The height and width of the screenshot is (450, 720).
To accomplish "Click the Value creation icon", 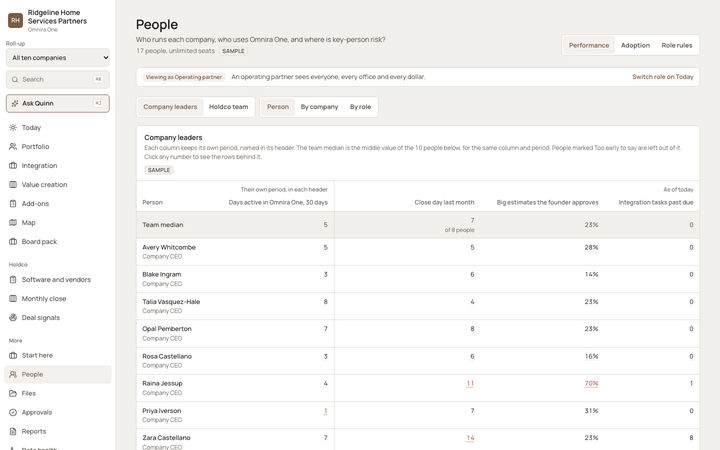I will click(13, 185).
